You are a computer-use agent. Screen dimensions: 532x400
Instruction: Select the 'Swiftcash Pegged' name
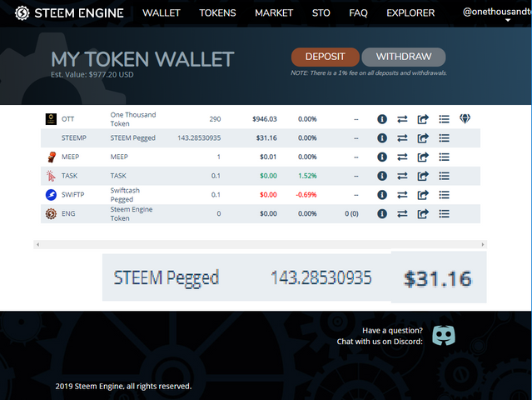(125, 195)
